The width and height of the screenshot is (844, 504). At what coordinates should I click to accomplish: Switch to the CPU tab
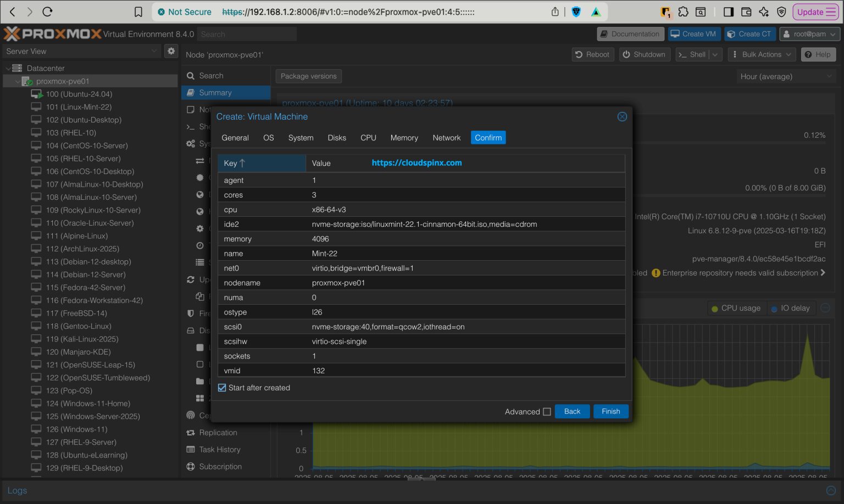[368, 138]
